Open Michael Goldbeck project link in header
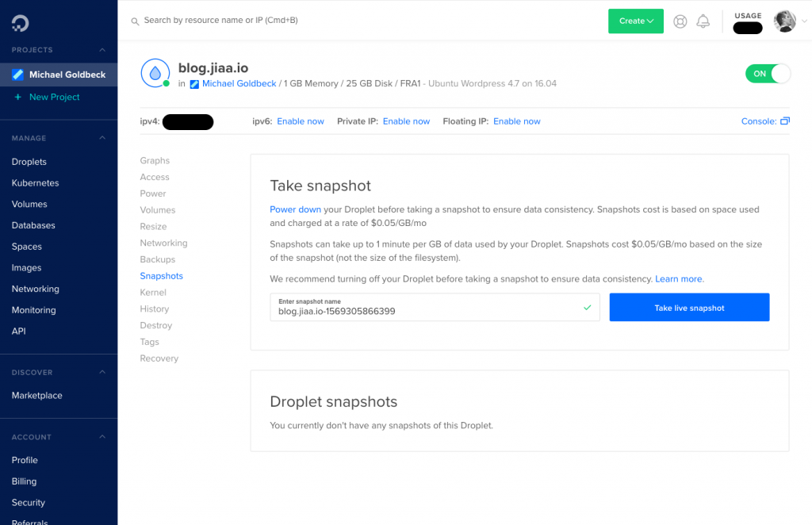This screenshot has width=812, height=525. point(239,84)
